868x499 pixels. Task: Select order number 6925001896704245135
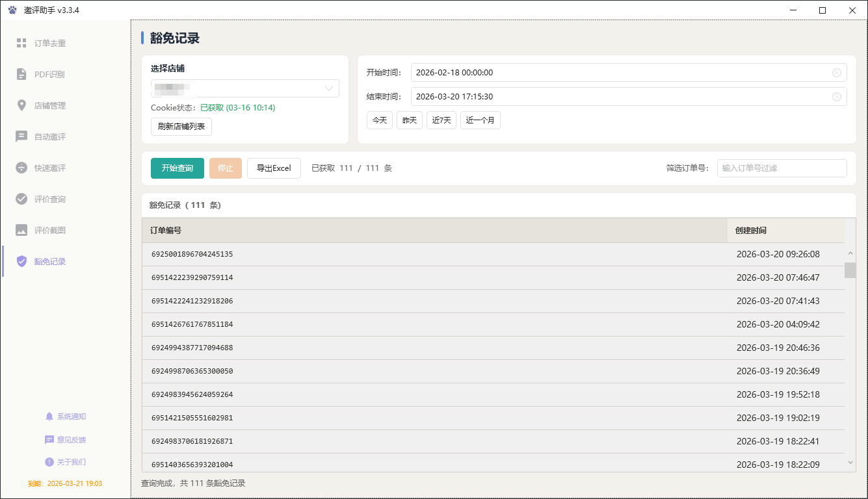click(x=192, y=255)
